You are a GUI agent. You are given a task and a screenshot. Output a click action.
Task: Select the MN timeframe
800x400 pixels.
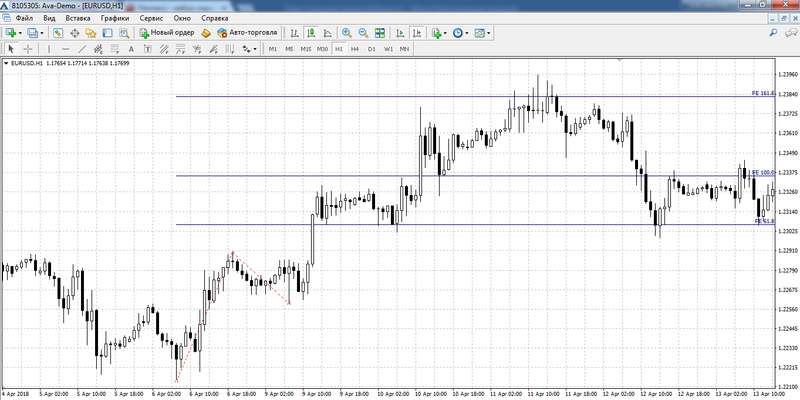pos(404,49)
